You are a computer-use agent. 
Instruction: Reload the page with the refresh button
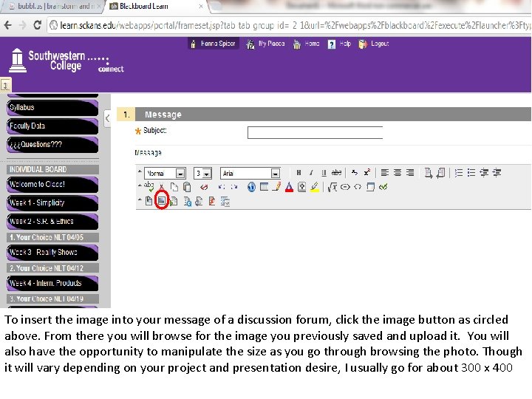click(x=38, y=25)
